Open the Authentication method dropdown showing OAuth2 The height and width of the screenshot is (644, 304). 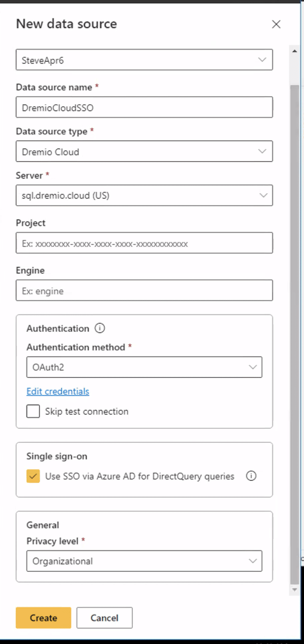(144, 367)
